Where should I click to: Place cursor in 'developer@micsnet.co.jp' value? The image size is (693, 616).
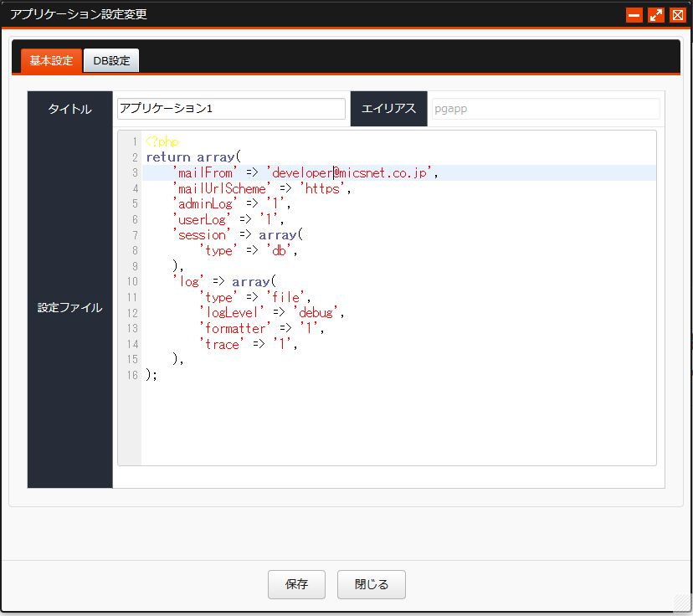pos(349,172)
